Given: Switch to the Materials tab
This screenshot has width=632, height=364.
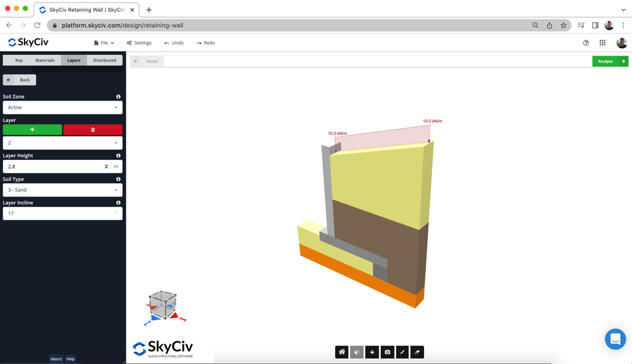Looking at the screenshot, I should [44, 60].
